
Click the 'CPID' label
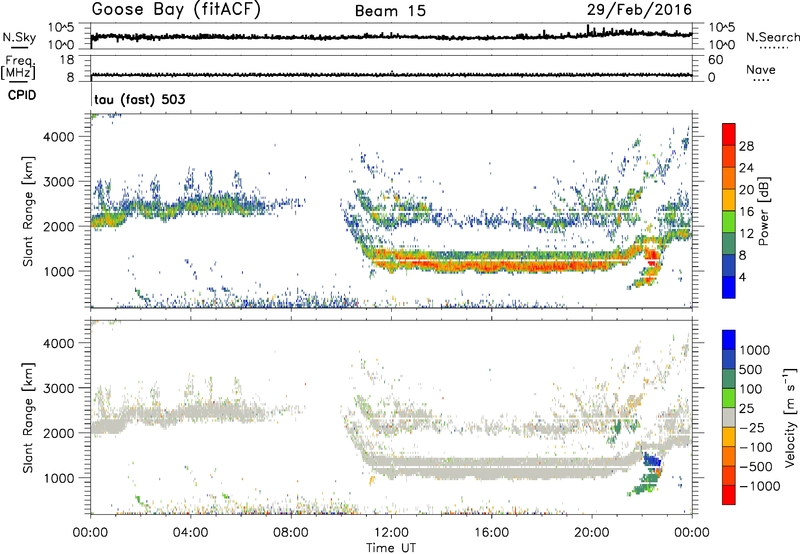pyautogui.click(x=22, y=95)
